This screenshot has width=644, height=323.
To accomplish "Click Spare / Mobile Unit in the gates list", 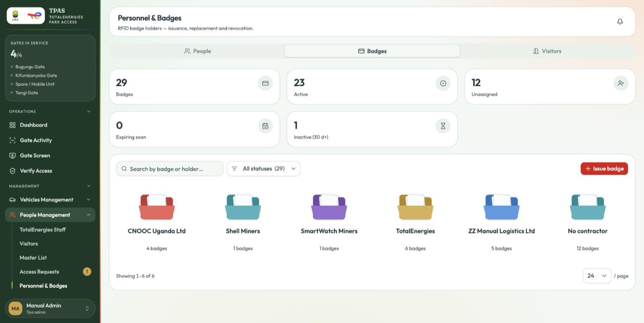I will 35,84.
